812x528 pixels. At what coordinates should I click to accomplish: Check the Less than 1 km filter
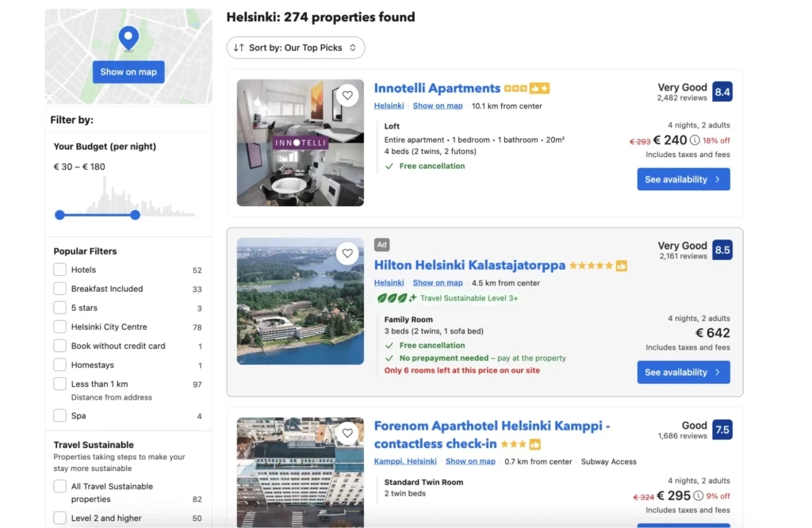(x=60, y=384)
